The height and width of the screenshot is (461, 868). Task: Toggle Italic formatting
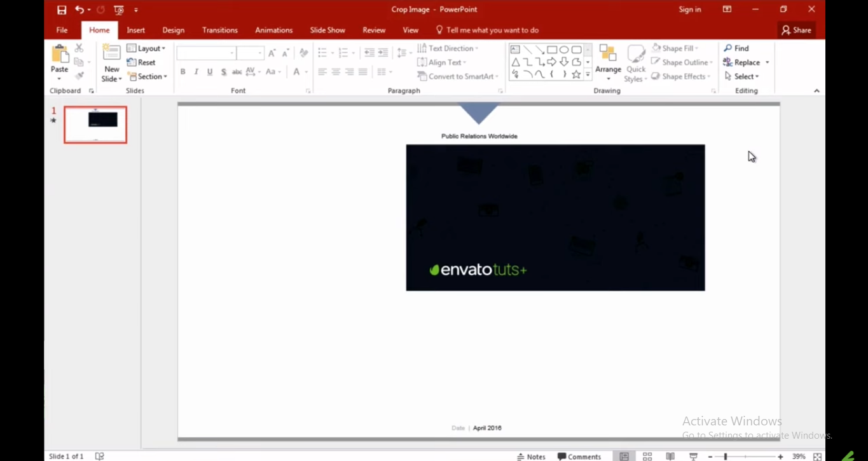click(196, 72)
